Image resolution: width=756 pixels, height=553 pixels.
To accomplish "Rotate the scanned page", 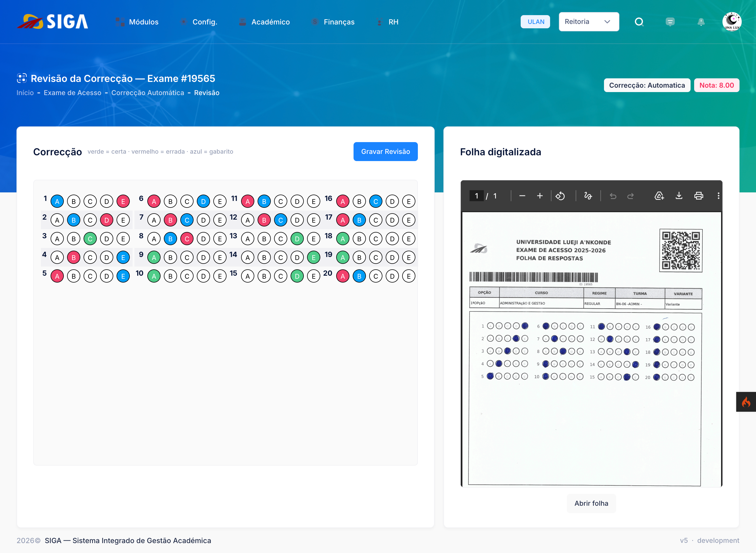I will [x=560, y=196].
